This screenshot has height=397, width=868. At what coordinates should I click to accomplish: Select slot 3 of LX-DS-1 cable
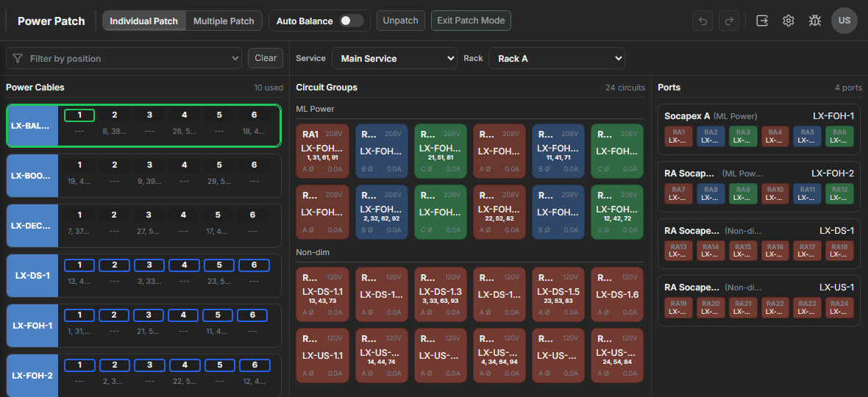click(149, 265)
